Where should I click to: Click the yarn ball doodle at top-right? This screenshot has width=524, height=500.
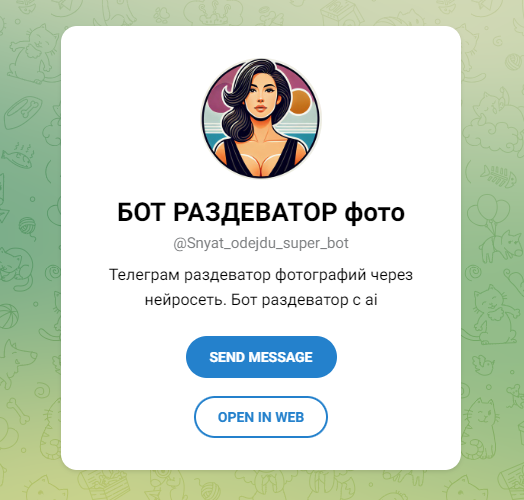(513, 62)
